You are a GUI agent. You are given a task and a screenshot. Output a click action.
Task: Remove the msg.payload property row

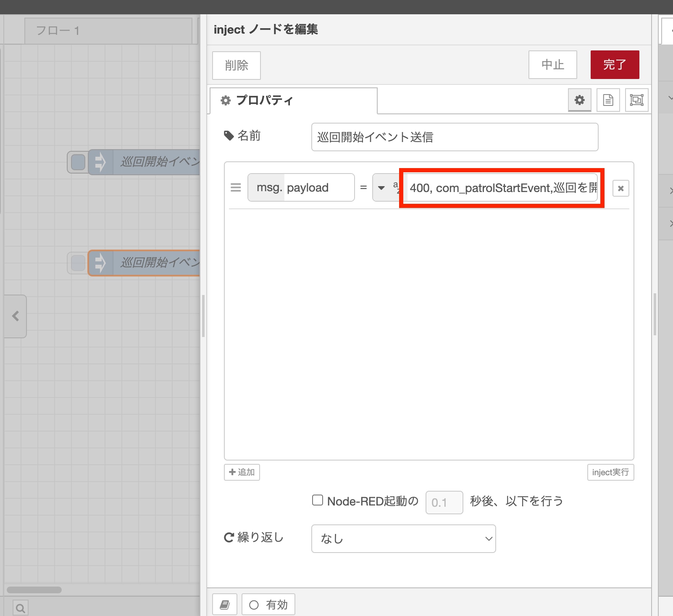620,188
